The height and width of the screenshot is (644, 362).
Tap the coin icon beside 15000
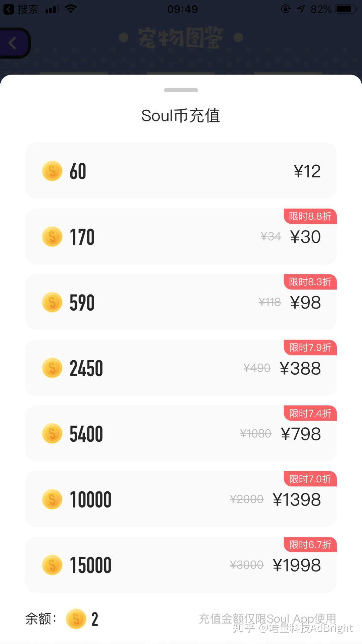pyautogui.click(x=52, y=565)
